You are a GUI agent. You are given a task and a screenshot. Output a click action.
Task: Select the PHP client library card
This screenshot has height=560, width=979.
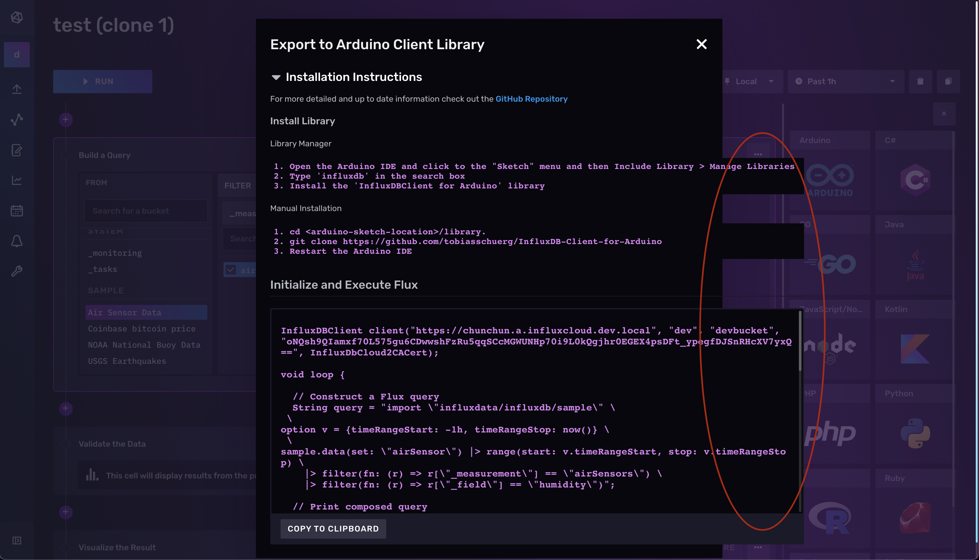pyautogui.click(x=830, y=424)
